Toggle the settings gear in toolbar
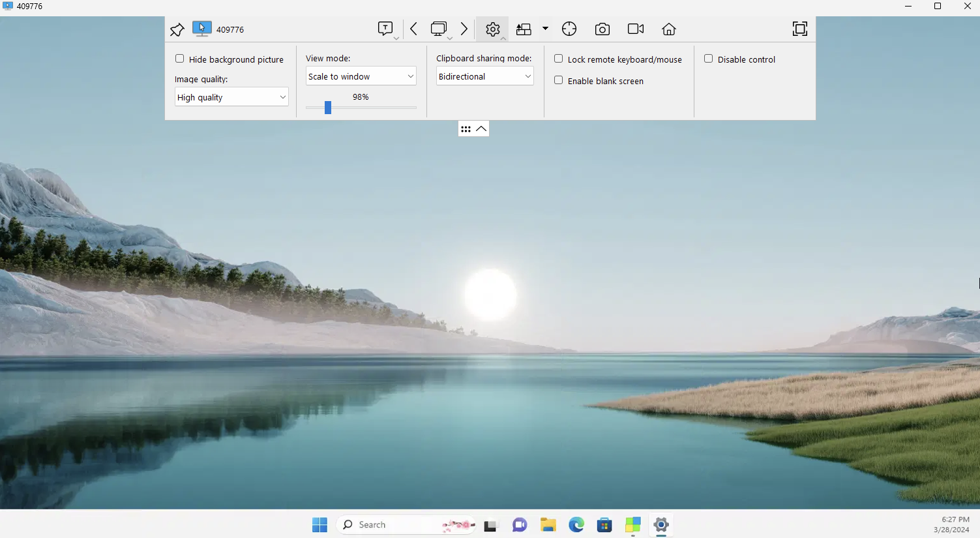Screen dimensions: 980x538 [493, 29]
